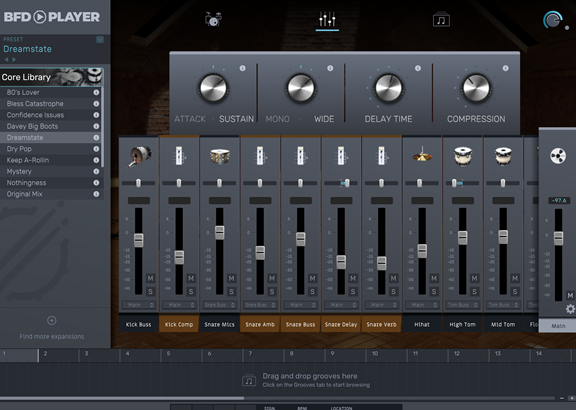Solo the Snare Mics channel
The width and height of the screenshot is (576, 410).
[231, 292]
